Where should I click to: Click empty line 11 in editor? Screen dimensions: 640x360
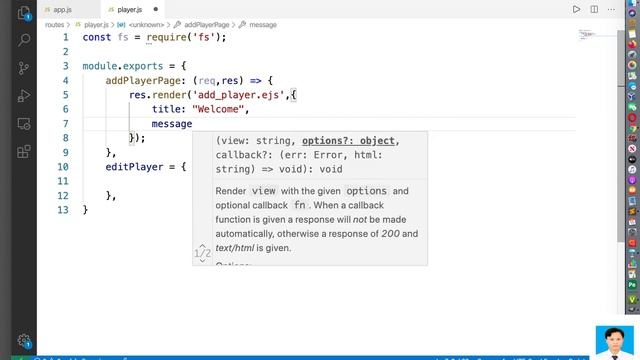pos(329,181)
